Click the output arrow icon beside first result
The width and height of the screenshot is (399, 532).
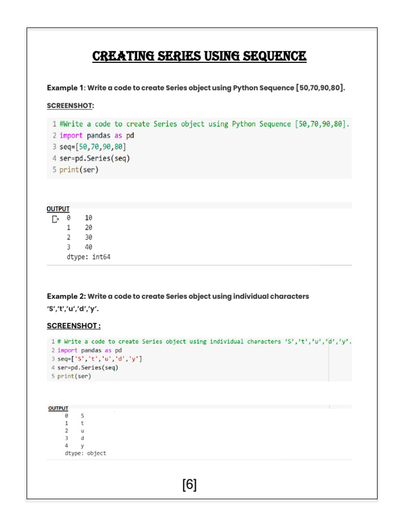56,219
